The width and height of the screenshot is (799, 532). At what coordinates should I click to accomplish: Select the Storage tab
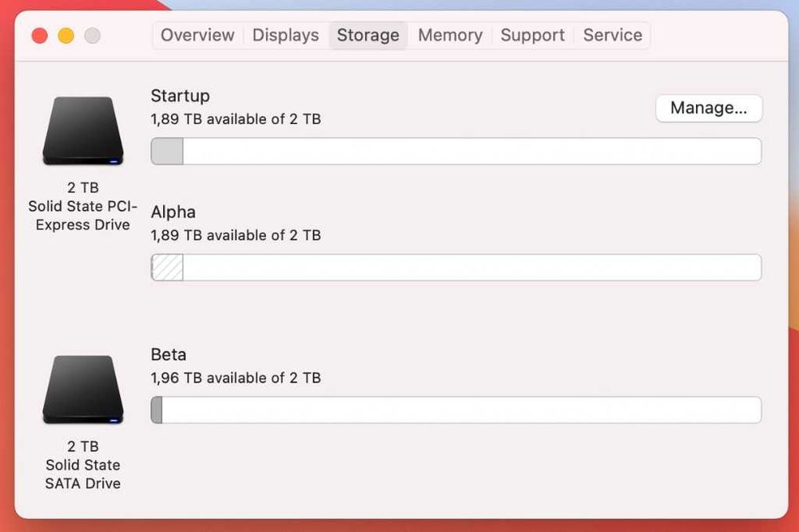tap(368, 35)
